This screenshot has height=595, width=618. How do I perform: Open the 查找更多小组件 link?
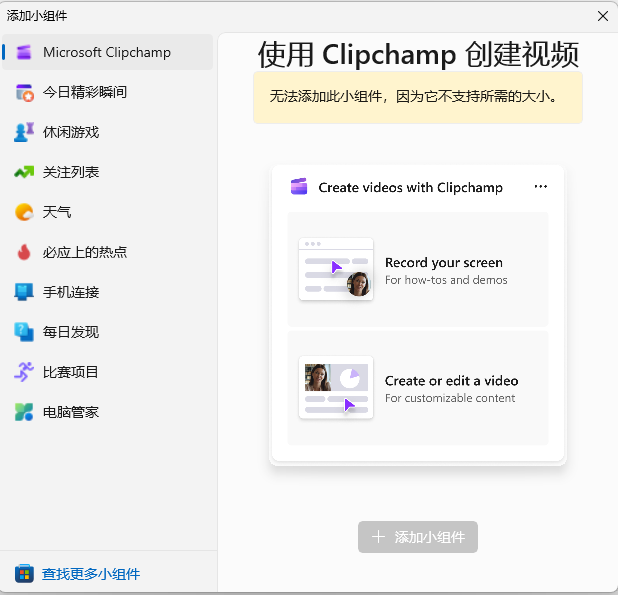coord(91,574)
